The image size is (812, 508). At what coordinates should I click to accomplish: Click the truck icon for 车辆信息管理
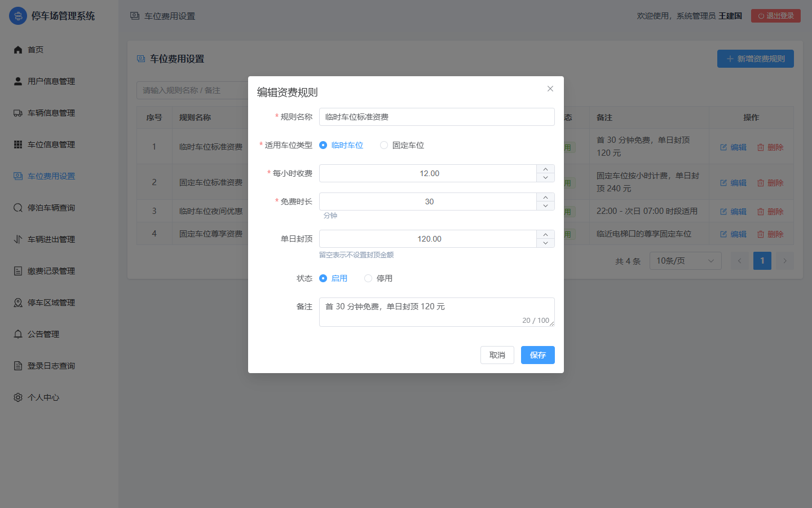pos(18,113)
